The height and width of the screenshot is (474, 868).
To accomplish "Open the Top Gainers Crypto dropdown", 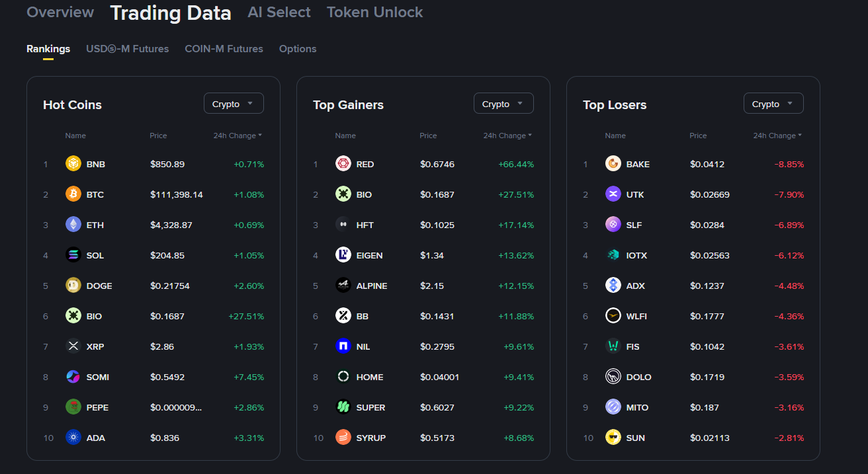I will pyautogui.click(x=503, y=104).
